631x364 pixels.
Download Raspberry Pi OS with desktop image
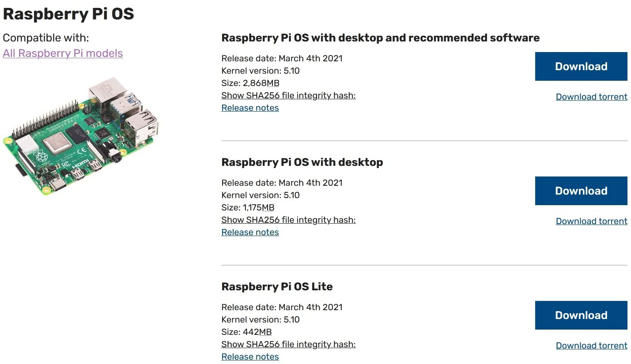pyautogui.click(x=581, y=191)
